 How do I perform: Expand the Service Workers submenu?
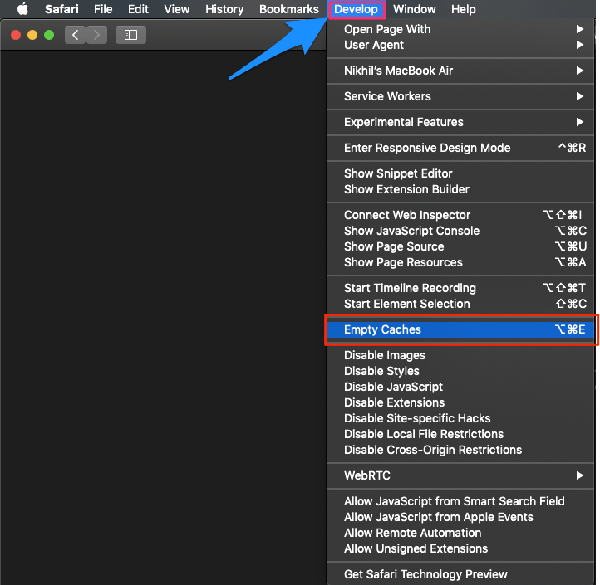point(461,96)
